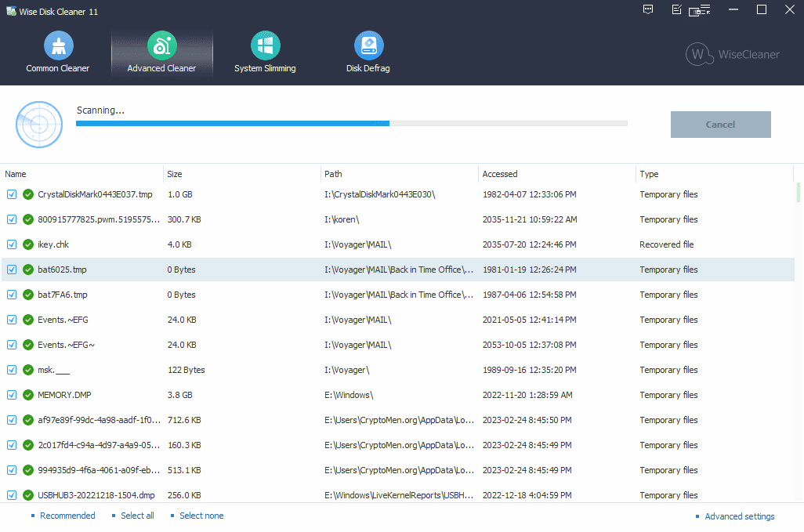This screenshot has height=532, width=804.
Task: Uncheck the Events.~EFG row checkbox
Action: coord(11,320)
